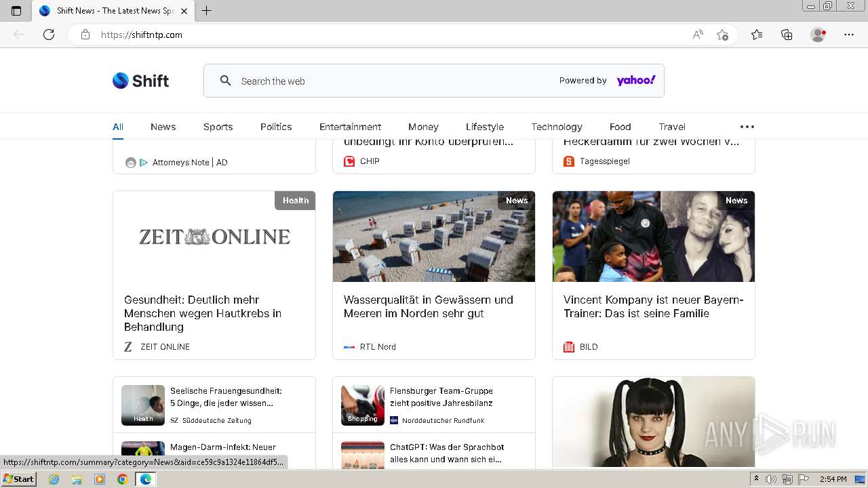Click the beach chairs photo thumbnail
The image size is (868, 488).
click(434, 237)
